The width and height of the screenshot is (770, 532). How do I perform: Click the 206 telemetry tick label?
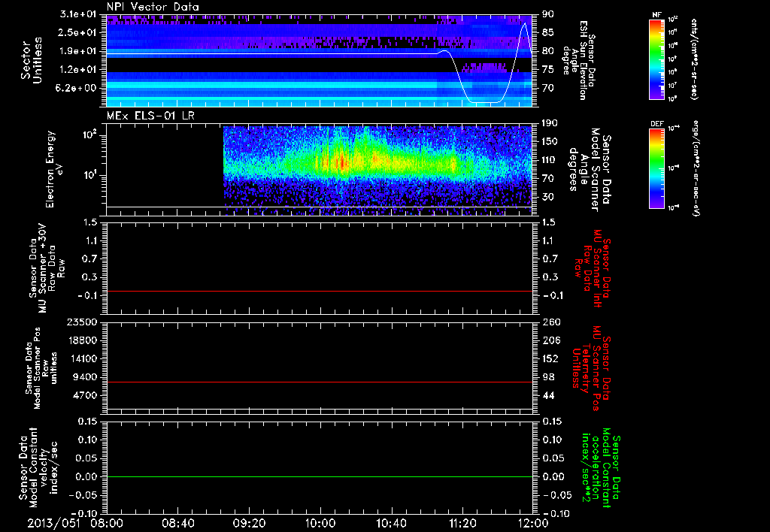tap(550, 340)
